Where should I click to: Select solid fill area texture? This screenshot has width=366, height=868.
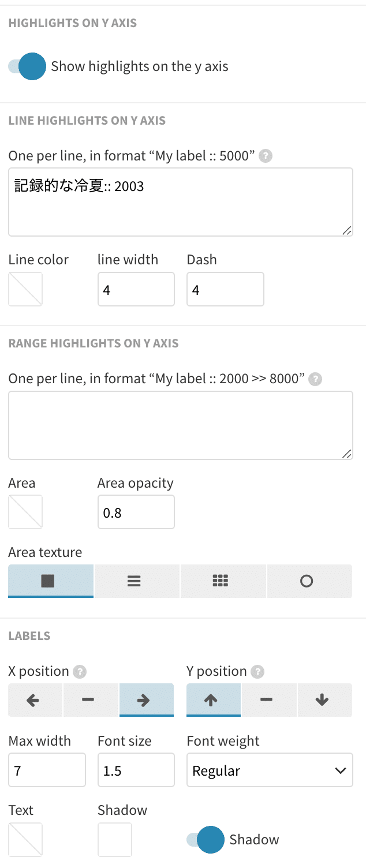51,581
